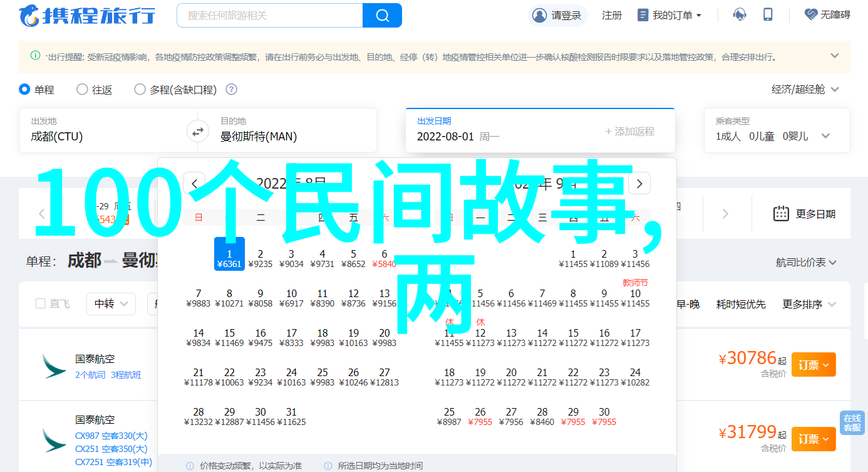The image size is (868, 472).
Task: Click the question mark help icon after 多程
Action: pyautogui.click(x=231, y=90)
